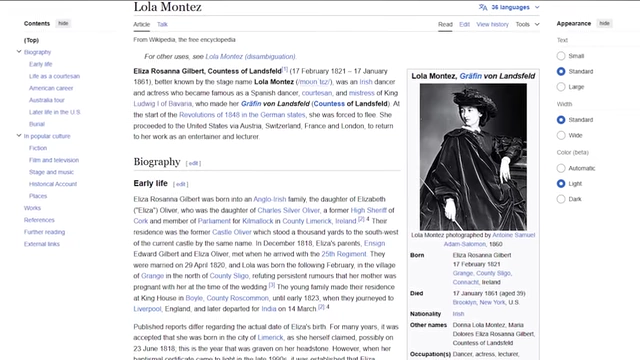Open the County Sligo link in Early life
Viewport: 640px width, 360px height.
[229, 276]
